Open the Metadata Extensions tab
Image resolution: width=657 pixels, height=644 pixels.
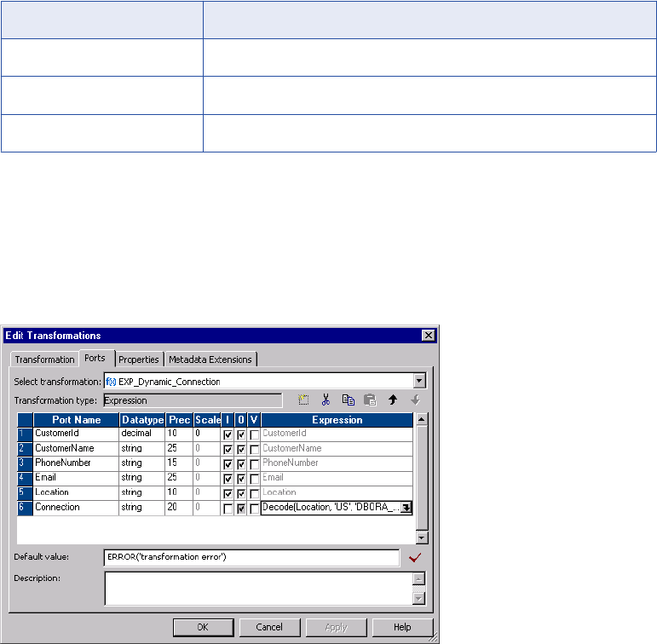210,359
